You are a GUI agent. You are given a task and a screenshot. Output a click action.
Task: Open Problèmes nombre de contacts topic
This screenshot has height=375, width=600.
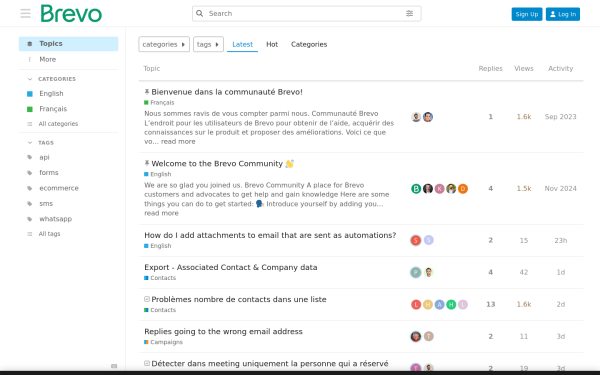tap(239, 300)
